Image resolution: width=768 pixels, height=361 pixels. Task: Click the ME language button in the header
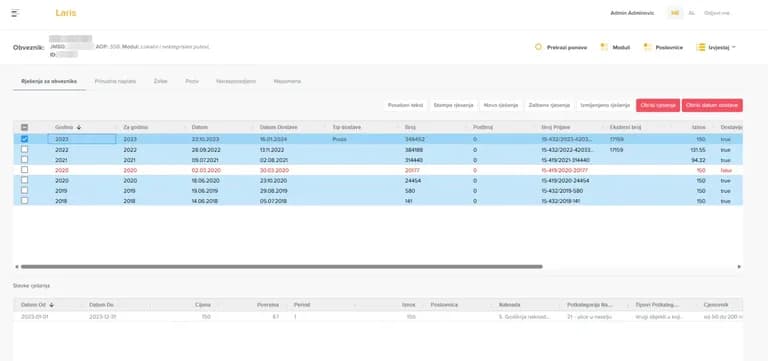click(675, 13)
